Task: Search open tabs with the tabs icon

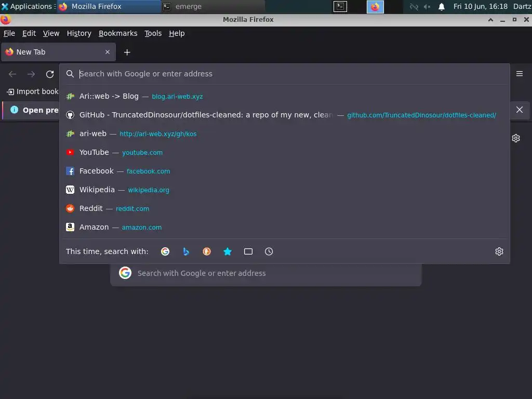Action: (x=248, y=251)
